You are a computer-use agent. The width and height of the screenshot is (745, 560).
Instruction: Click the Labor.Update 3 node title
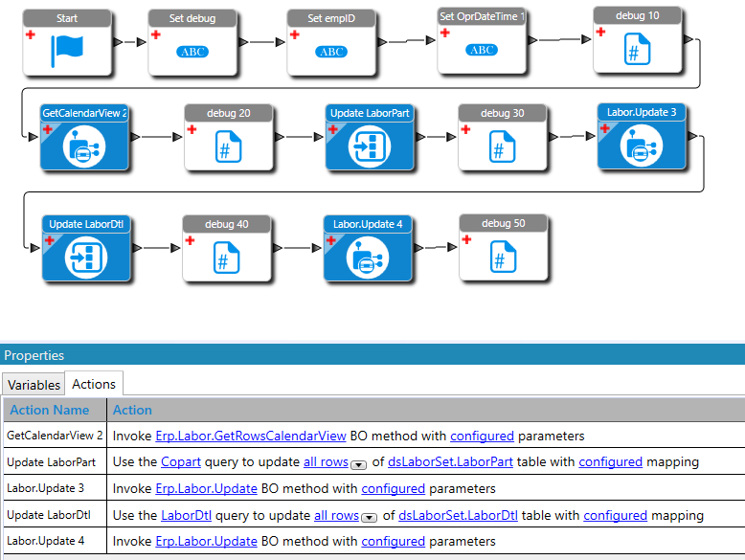click(x=642, y=113)
